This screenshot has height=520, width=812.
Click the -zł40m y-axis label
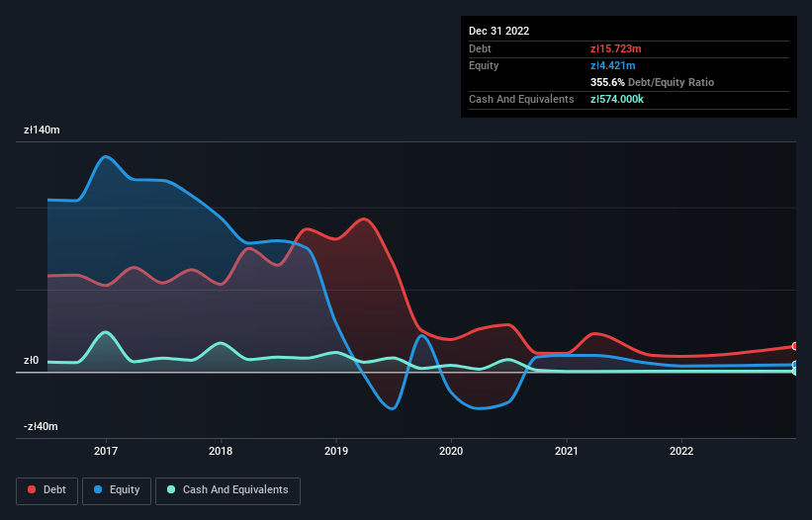coord(41,426)
